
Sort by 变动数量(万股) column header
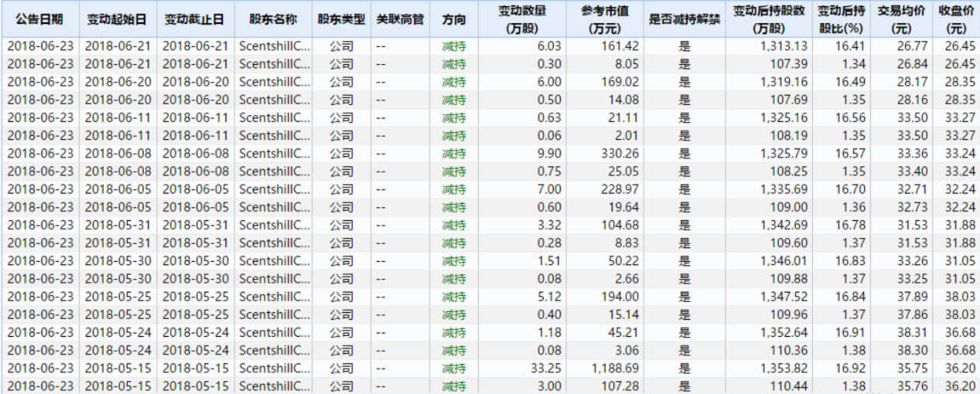coord(522,19)
